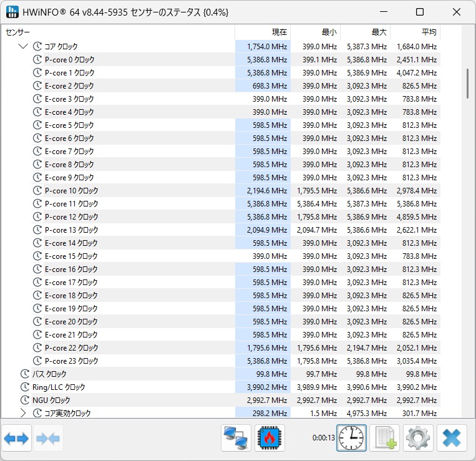Screen dimensions: 476x461
Task: Collapse the コア クロック tree group
Action: click(23, 46)
